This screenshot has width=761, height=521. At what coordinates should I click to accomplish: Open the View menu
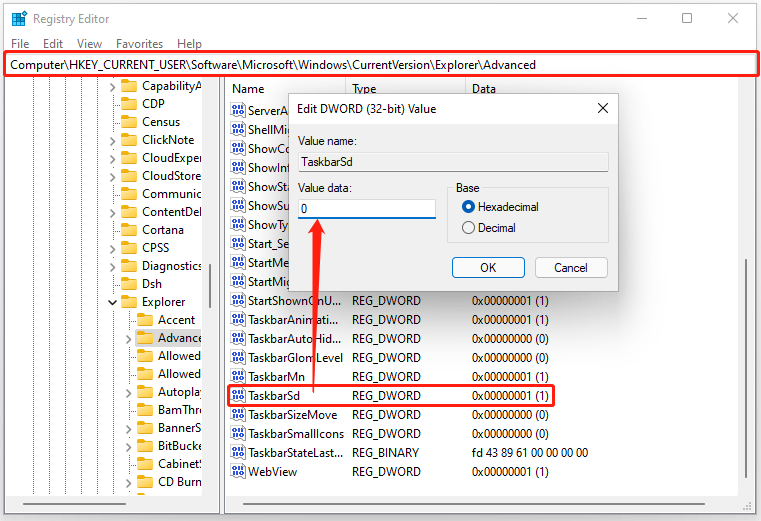click(x=89, y=44)
